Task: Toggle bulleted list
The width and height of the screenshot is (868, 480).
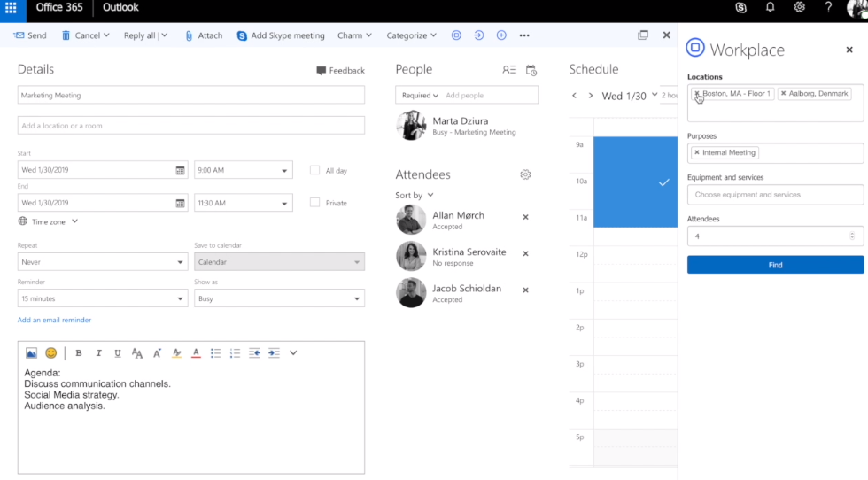Action: click(x=215, y=353)
